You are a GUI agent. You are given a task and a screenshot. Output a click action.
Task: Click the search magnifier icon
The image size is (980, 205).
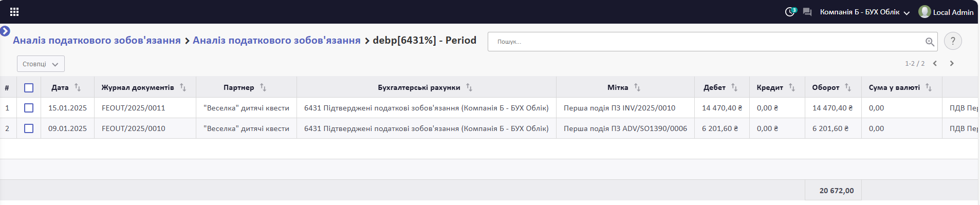930,42
